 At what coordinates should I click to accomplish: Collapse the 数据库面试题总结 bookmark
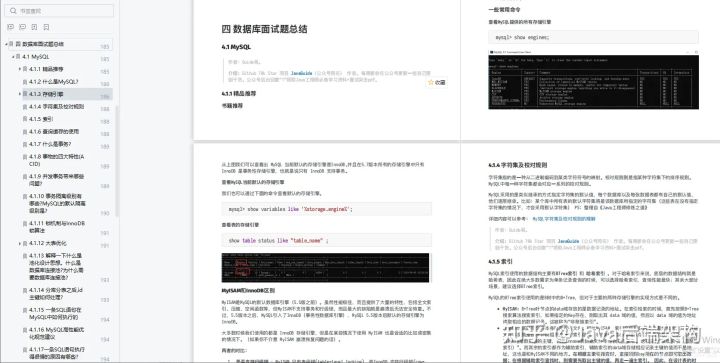(x=6, y=44)
